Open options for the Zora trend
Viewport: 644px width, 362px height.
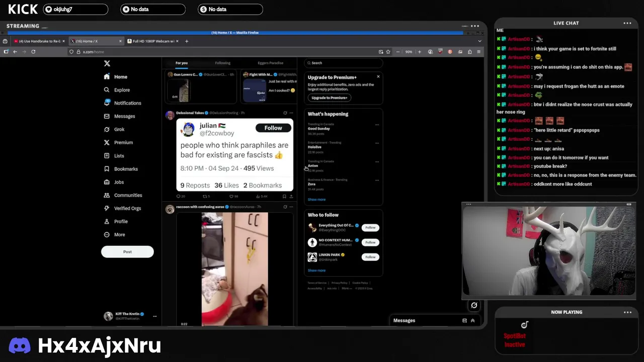point(377,180)
